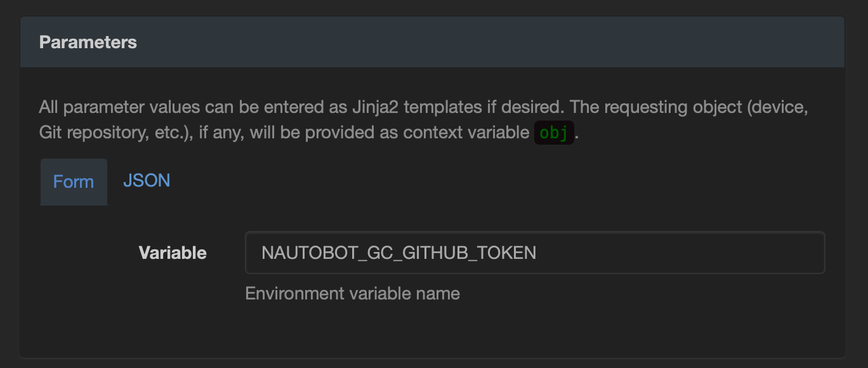Click the Variable field label
Screen dimensions: 868x368
coord(173,253)
